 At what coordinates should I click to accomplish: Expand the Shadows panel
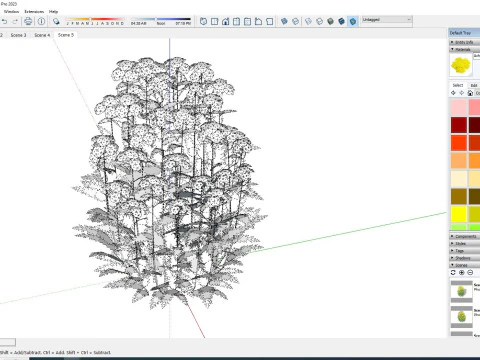pyautogui.click(x=464, y=258)
